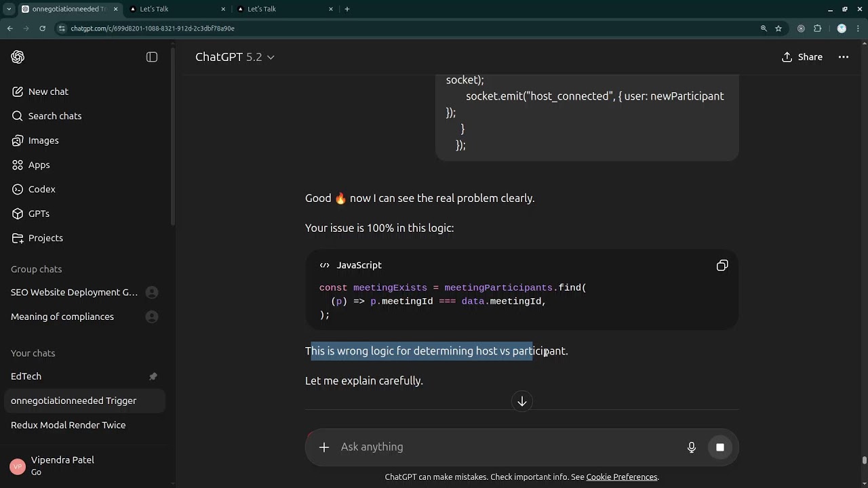
Task: Click the sidebar scrollbar
Action: click(x=174, y=136)
